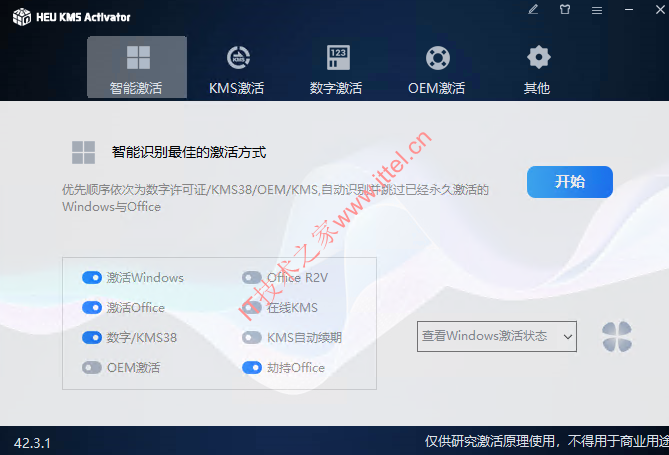Click the HEU KMS Activator cube logo
The width and height of the screenshot is (669, 455).
tap(22, 17)
